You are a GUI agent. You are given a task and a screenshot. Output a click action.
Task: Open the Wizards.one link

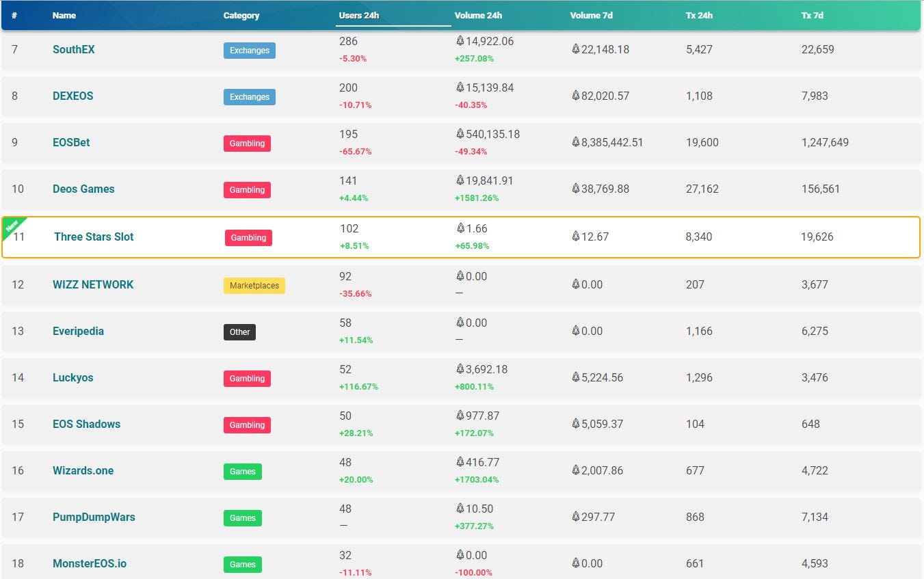[83, 470]
